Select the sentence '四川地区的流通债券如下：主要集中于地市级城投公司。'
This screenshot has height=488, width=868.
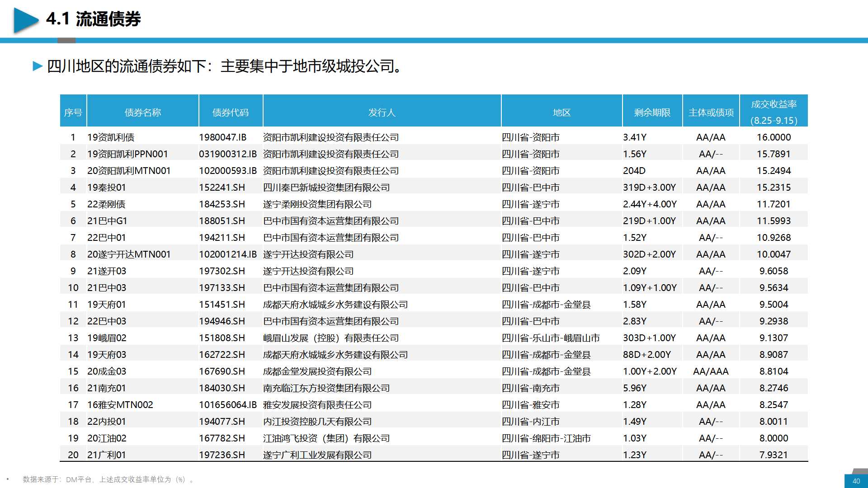pyautogui.click(x=224, y=66)
